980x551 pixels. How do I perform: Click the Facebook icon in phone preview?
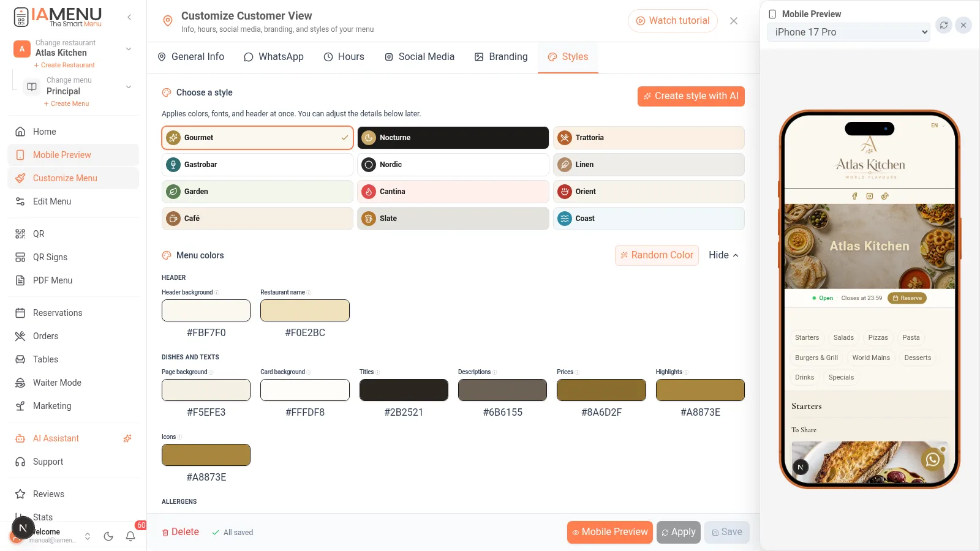click(x=854, y=196)
